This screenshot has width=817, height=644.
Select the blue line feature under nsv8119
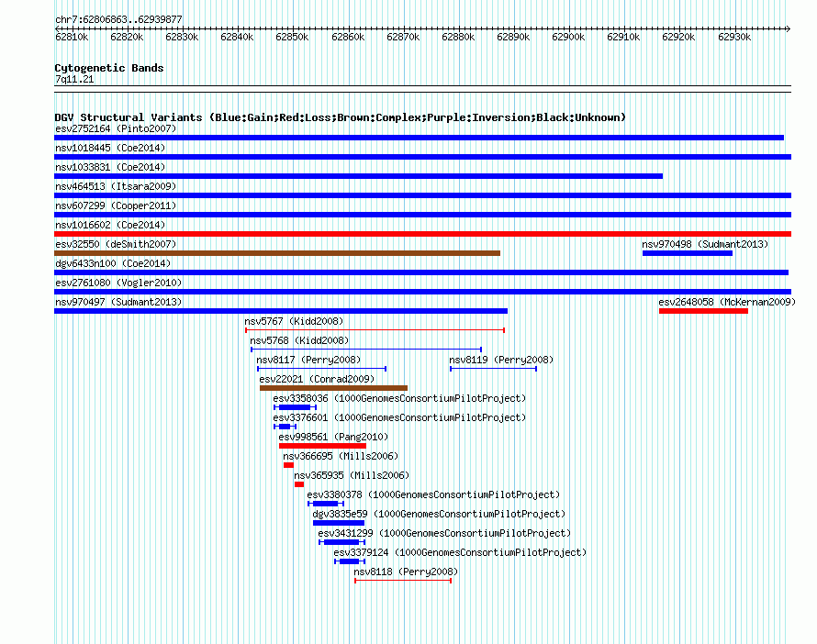(x=493, y=369)
